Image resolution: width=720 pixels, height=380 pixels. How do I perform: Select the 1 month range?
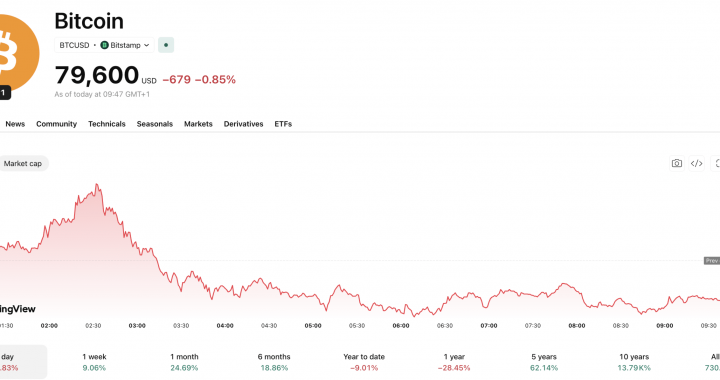[184, 362]
